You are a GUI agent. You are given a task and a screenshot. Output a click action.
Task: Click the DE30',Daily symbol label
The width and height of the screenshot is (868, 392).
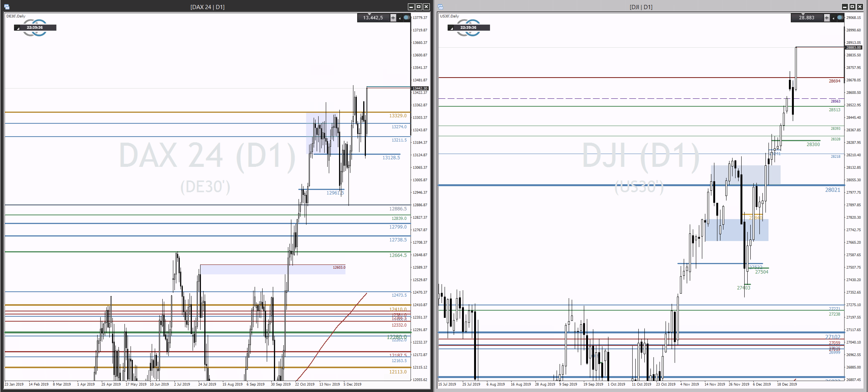16,16
